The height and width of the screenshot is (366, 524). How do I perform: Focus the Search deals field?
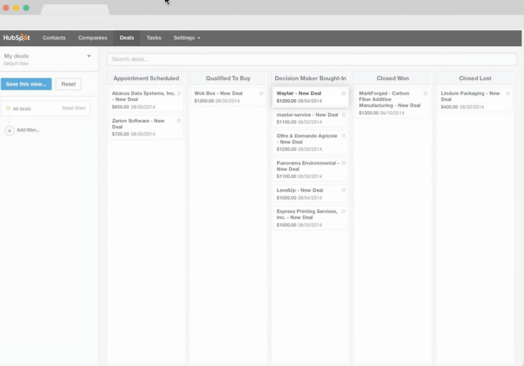(312, 59)
